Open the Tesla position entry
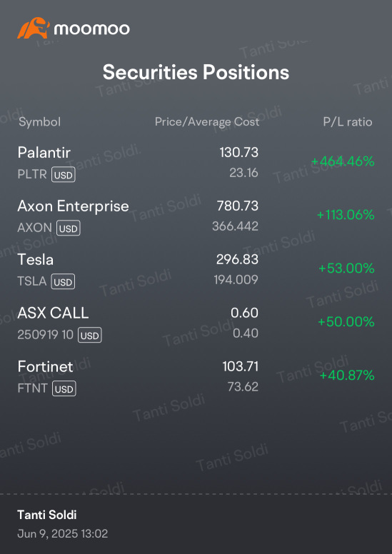The width and height of the screenshot is (392, 554). coord(196,270)
